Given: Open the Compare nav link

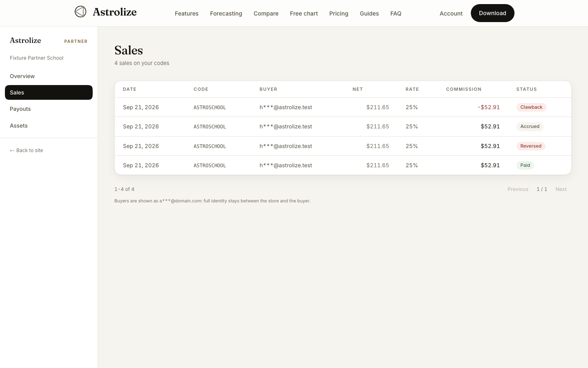Looking at the screenshot, I should 266,13.
